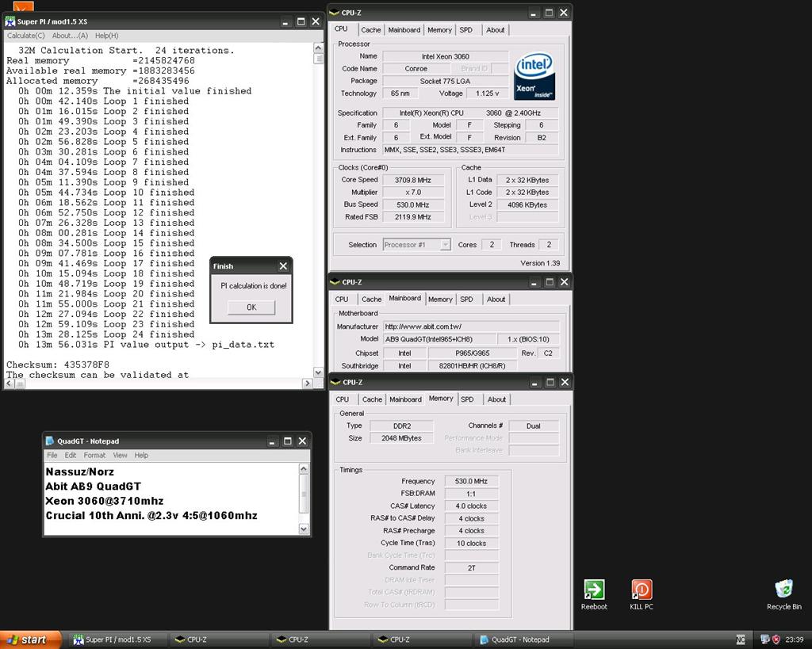Activate the second CPU-Z taskbar button
This screenshot has width=812, height=649.
(x=322, y=639)
